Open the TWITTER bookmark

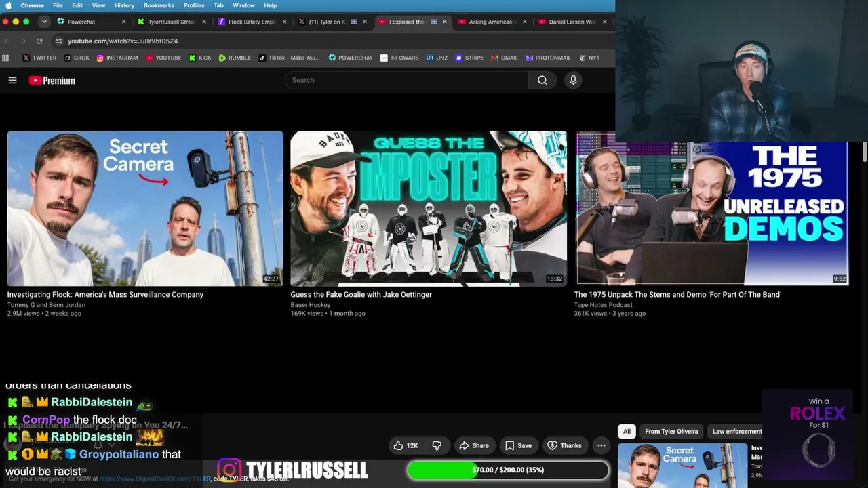[x=39, y=58]
